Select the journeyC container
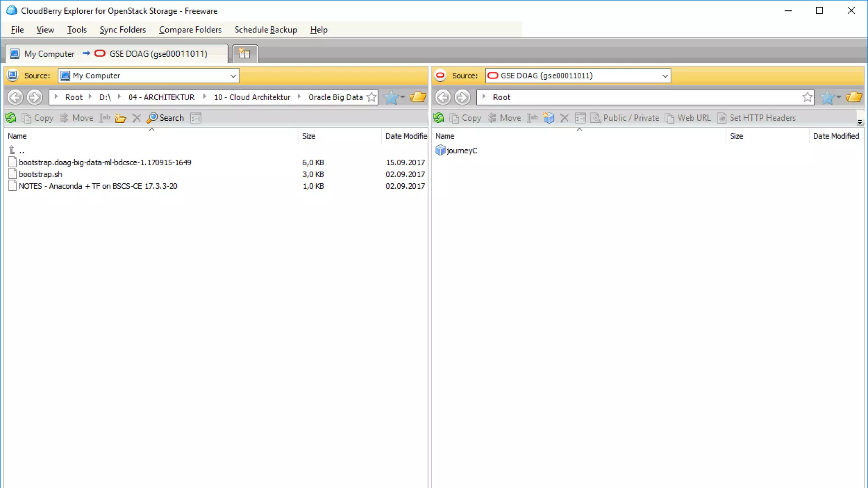868x488 pixels. 462,150
